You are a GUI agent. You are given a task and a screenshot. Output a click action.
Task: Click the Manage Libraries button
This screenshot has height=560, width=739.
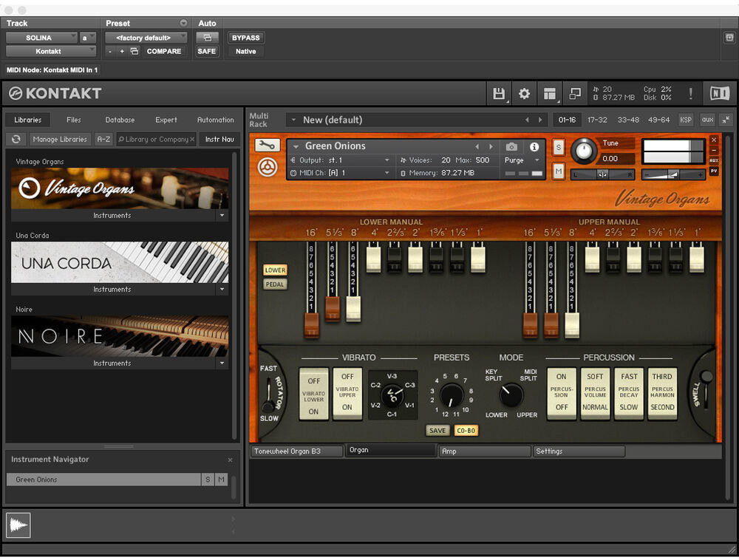[x=61, y=139]
